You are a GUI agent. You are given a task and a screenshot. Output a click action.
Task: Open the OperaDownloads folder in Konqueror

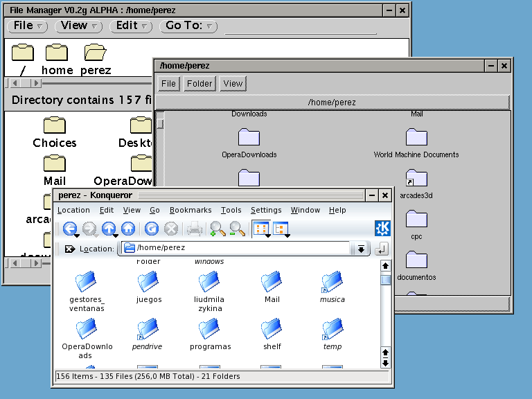click(x=87, y=338)
